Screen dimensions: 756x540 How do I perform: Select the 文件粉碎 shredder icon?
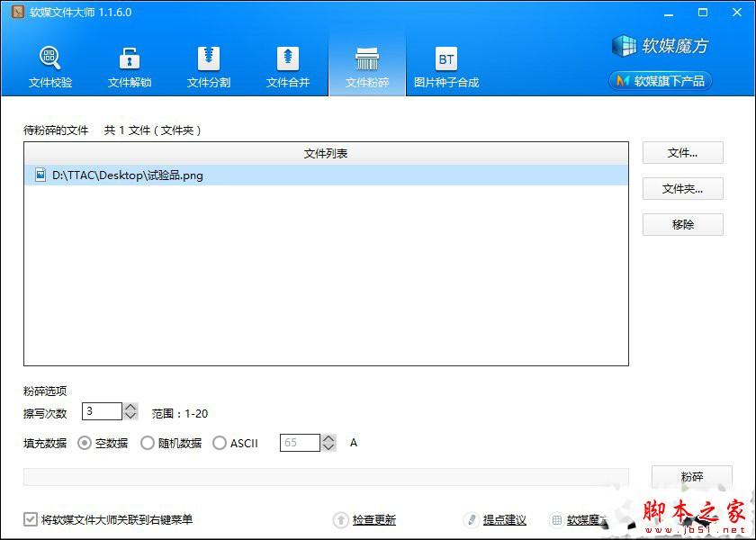(x=366, y=54)
